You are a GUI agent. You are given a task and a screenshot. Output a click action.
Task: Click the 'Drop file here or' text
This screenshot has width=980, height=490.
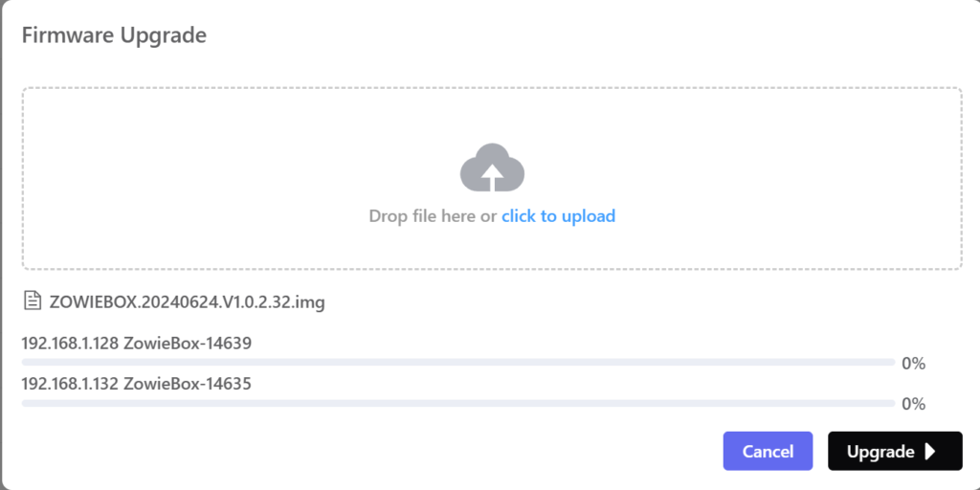tap(433, 216)
